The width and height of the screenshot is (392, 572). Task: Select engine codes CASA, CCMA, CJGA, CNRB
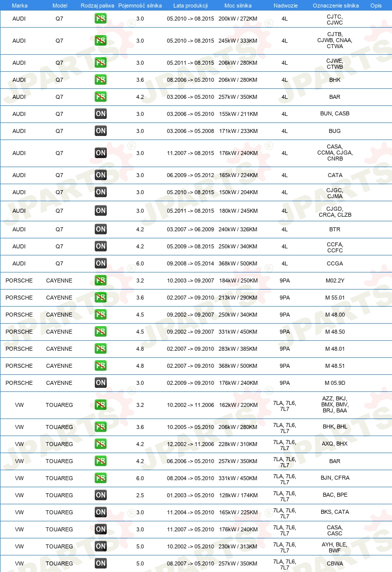[335, 153]
